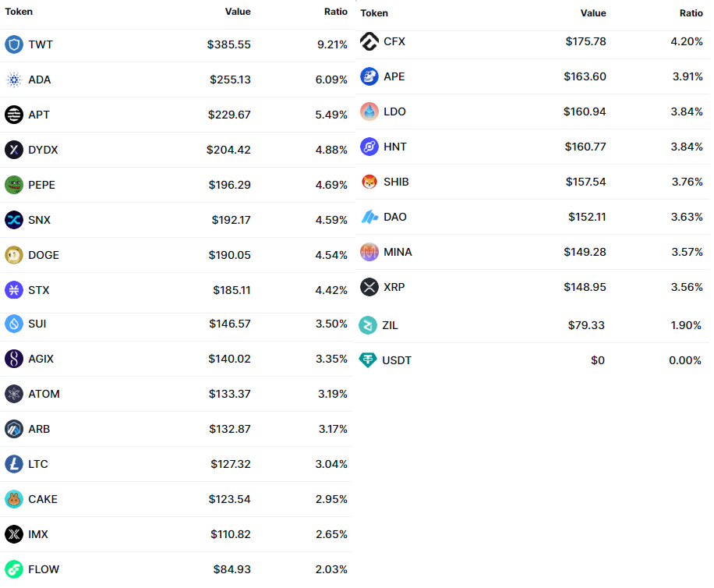Image resolution: width=714 pixels, height=588 pixels.
Task: Click the DOGE coin icon
Action: tap(14, 255)
